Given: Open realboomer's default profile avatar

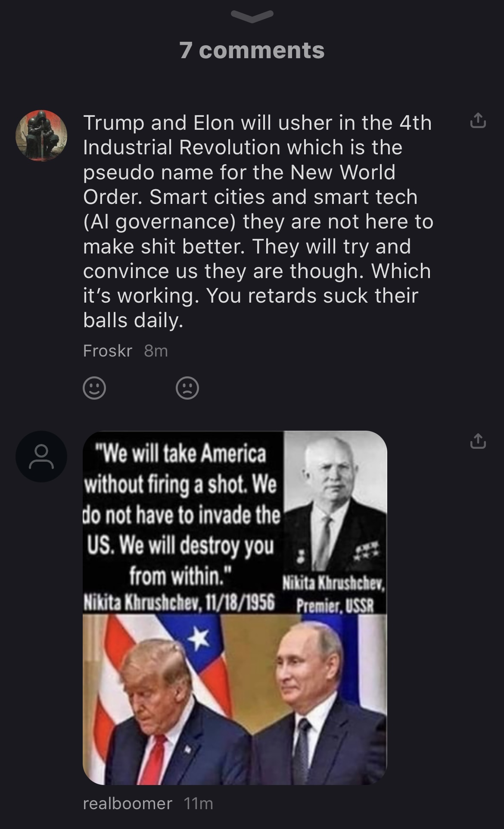Looking at the screenshot, I should pyautogui.click(x=41, y=457).
